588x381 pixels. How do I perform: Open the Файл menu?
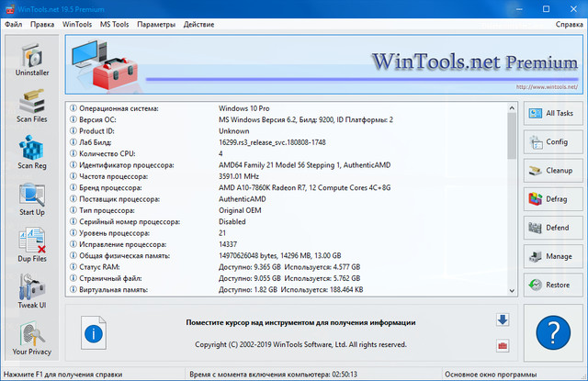point(14,24)
